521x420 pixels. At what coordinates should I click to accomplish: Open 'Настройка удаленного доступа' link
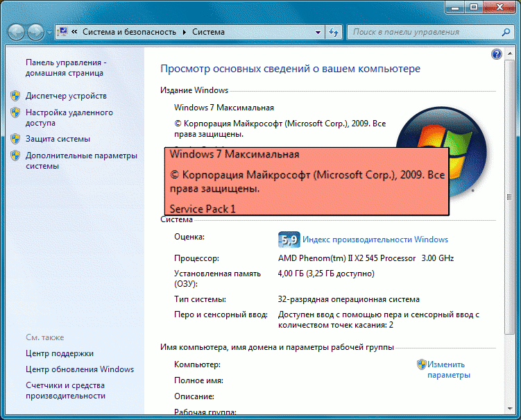pyautogui.click(x=69, y=118)
